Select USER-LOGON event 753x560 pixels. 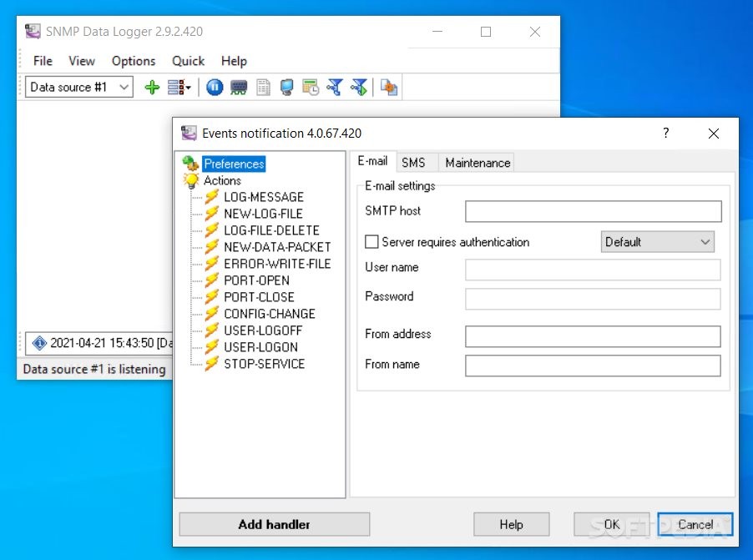click(260, 346)
